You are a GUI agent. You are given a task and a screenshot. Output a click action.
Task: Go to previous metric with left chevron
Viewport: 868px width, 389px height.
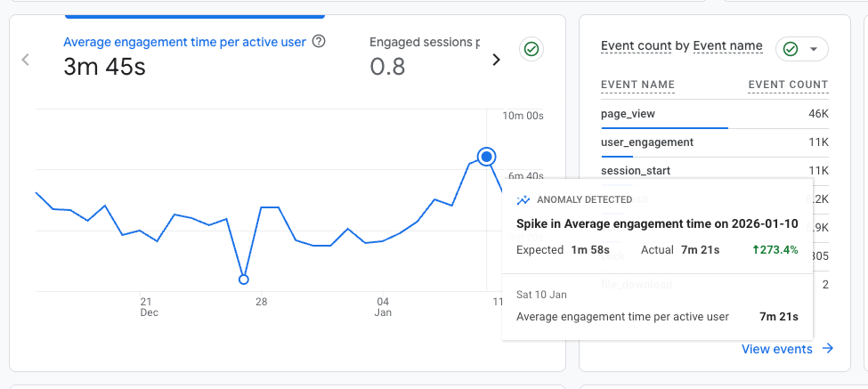click(x=26, y=60)
